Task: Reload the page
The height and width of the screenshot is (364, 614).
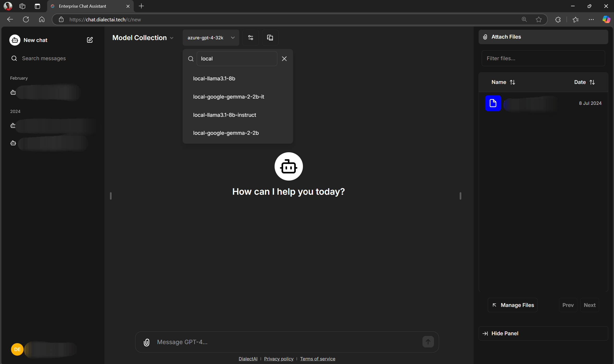Action: pos(26,19)
